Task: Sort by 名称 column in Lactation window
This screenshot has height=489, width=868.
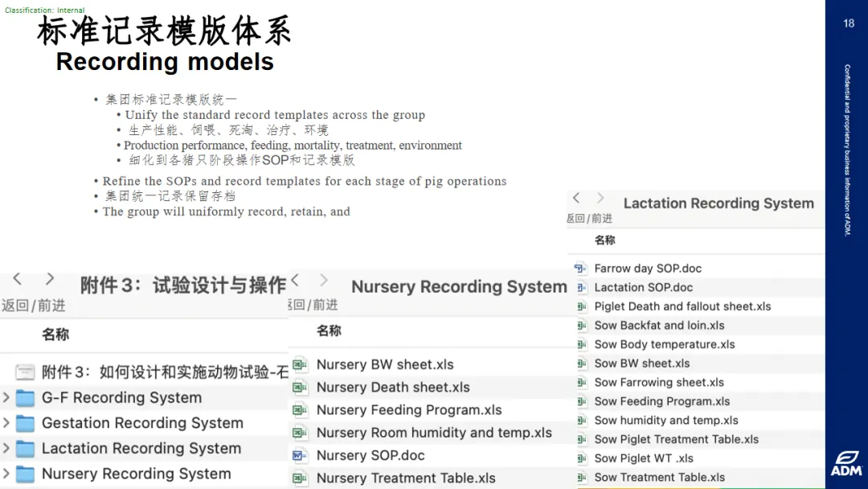Action: [605, 240]
